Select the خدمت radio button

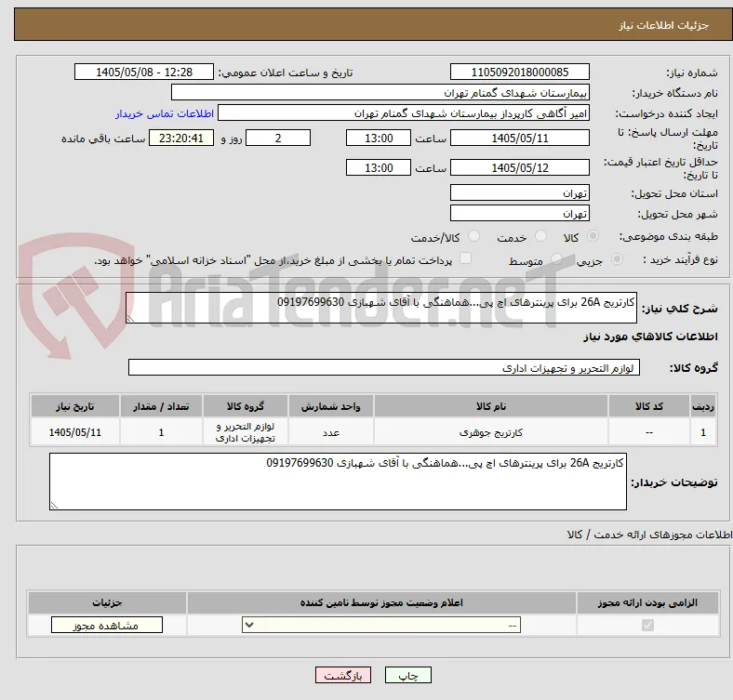click(x=540, y=236)
